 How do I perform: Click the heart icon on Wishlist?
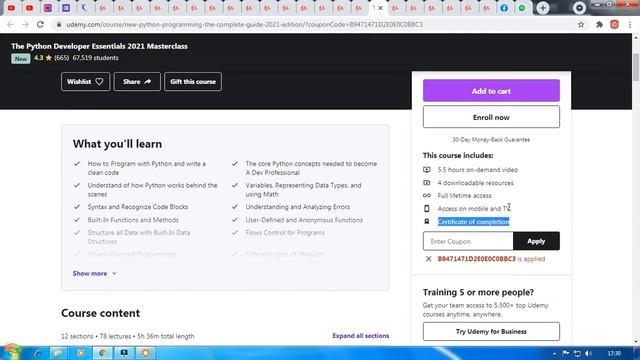[x=99, y=82]
